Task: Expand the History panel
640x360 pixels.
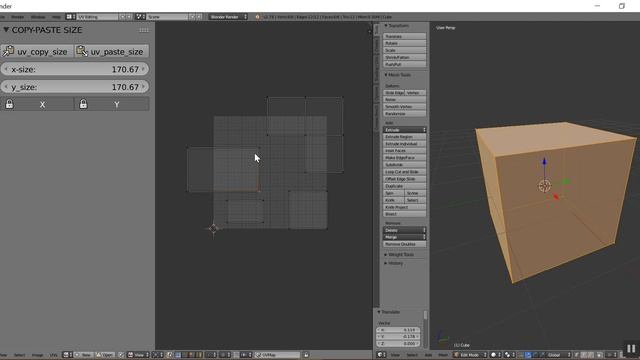Action: pos(386,263)
